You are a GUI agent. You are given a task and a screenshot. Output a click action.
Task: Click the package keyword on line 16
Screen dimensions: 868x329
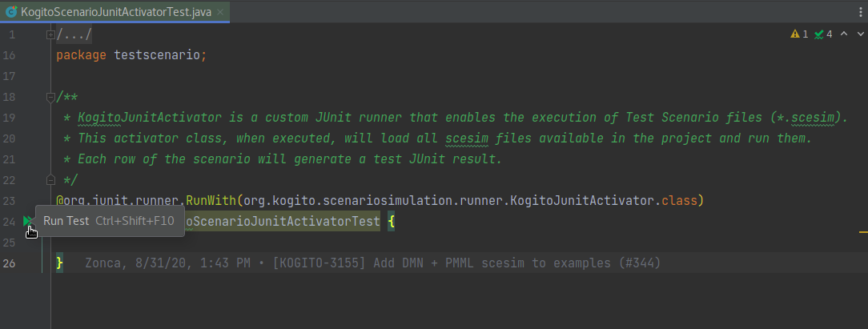click(x=82, y=56)
